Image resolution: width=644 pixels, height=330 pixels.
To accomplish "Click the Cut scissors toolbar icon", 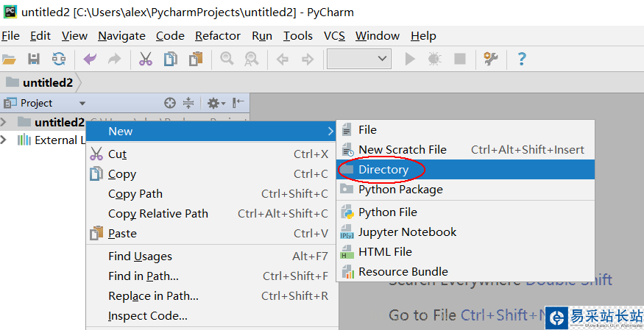I will pyautogui.click(x=145, y=59).
